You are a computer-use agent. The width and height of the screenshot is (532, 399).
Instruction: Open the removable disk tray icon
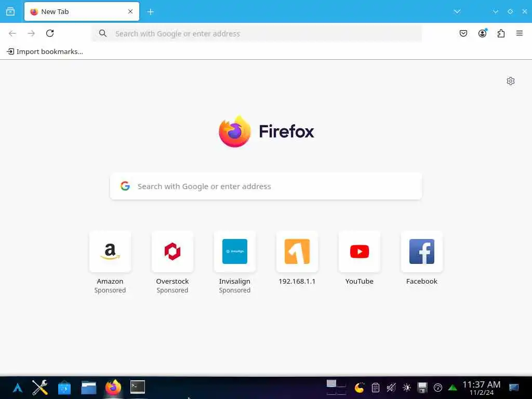click(x=422, y=388)
